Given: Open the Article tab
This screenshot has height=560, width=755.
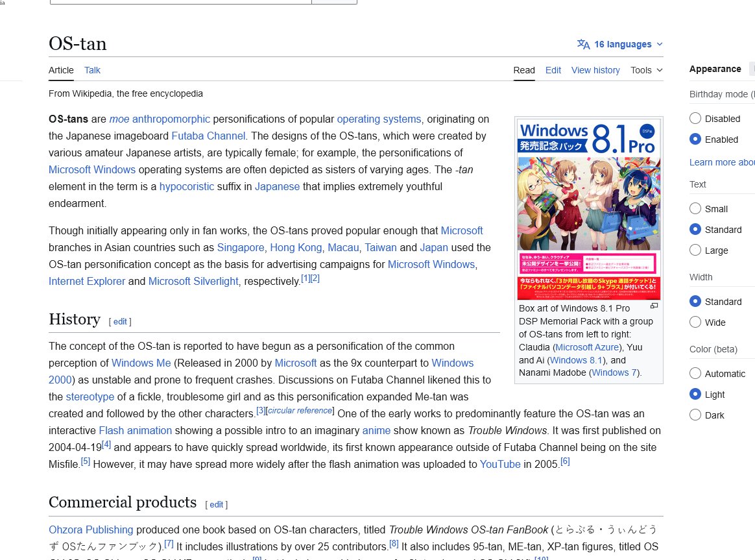Looking at the screenshot, I should (61, 70).
